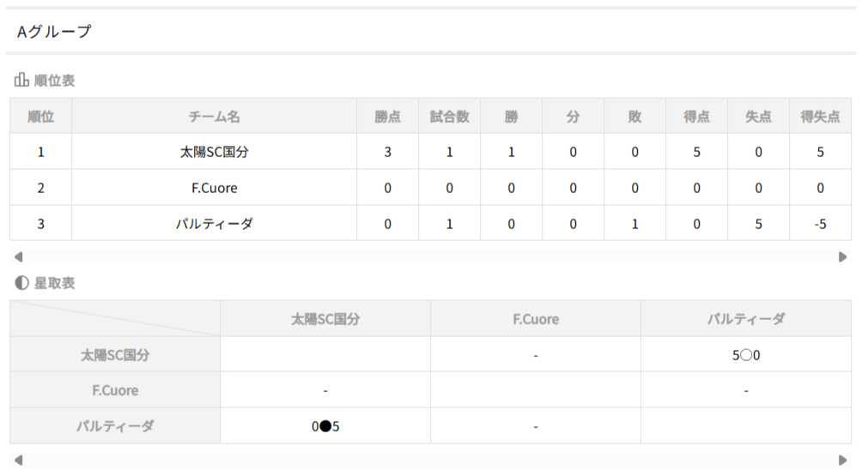This screenshot has width=868, height=470.
Task: Select the Aグループ heading
Action: coord(54,32)
